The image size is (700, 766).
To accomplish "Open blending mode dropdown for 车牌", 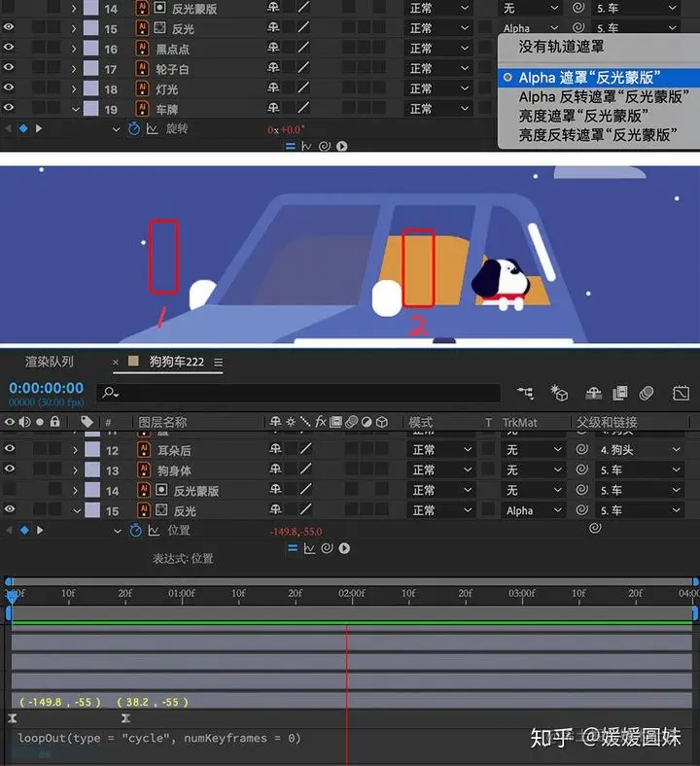I will tap(438, 109).
